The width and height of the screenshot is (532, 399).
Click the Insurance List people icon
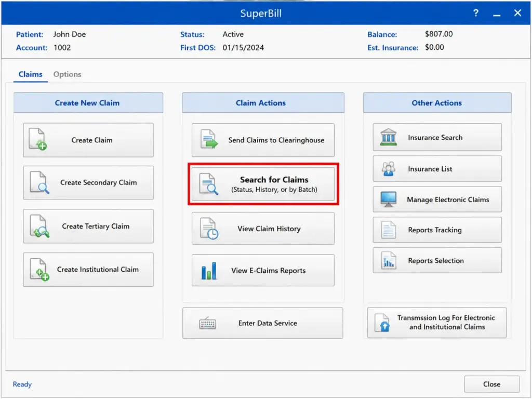(389, 169)
